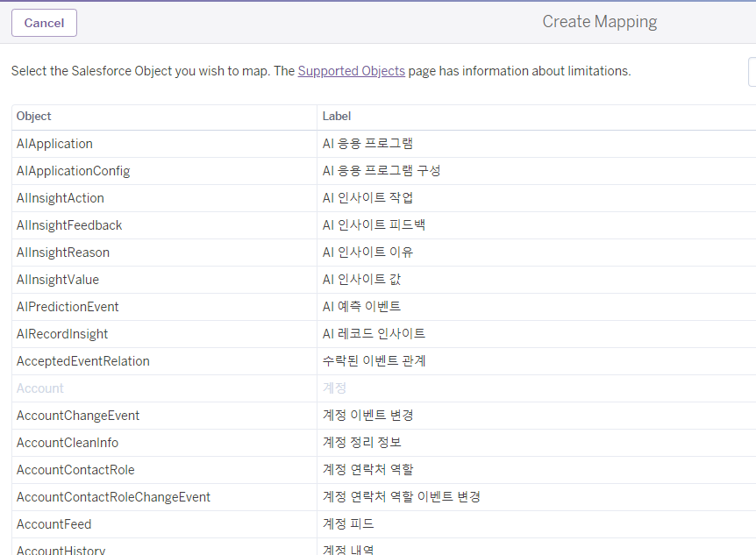Image resolution: width=756 pixels, height=555 pixels.
Task: Select the AIRecordInsight object
Action: 62,334
